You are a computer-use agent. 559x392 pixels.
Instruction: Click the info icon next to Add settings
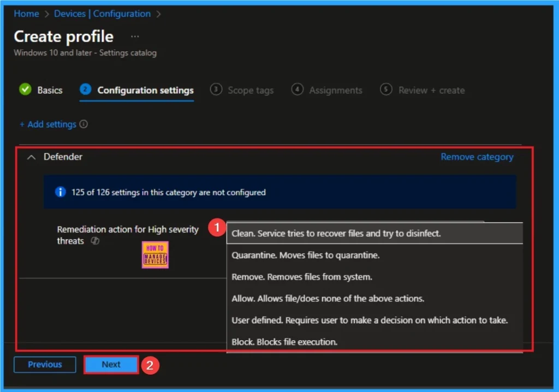click(84, 124)
